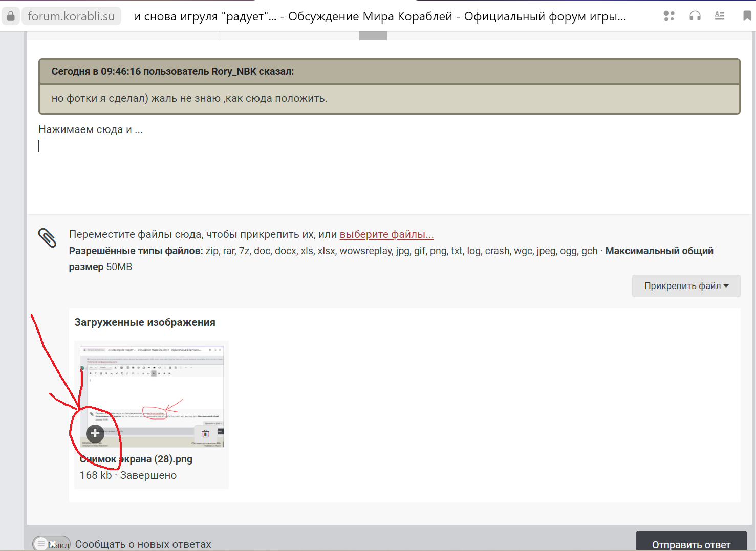Insert uploaded image with plus icon
The image size is (756, 551).
[95, 433]
